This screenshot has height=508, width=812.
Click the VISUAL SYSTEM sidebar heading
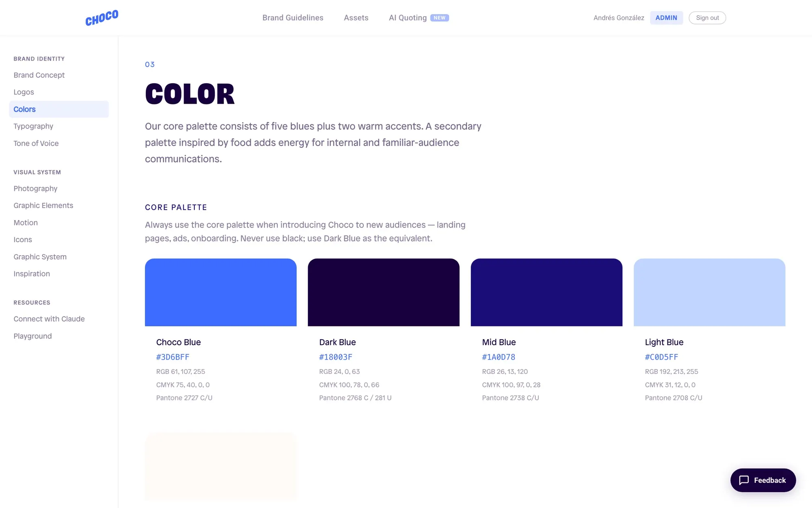coord(37,172)
